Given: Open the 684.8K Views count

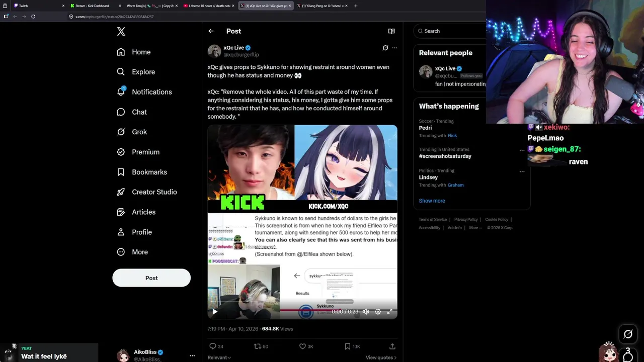Looking at the screenshot, I should [277, 329].
